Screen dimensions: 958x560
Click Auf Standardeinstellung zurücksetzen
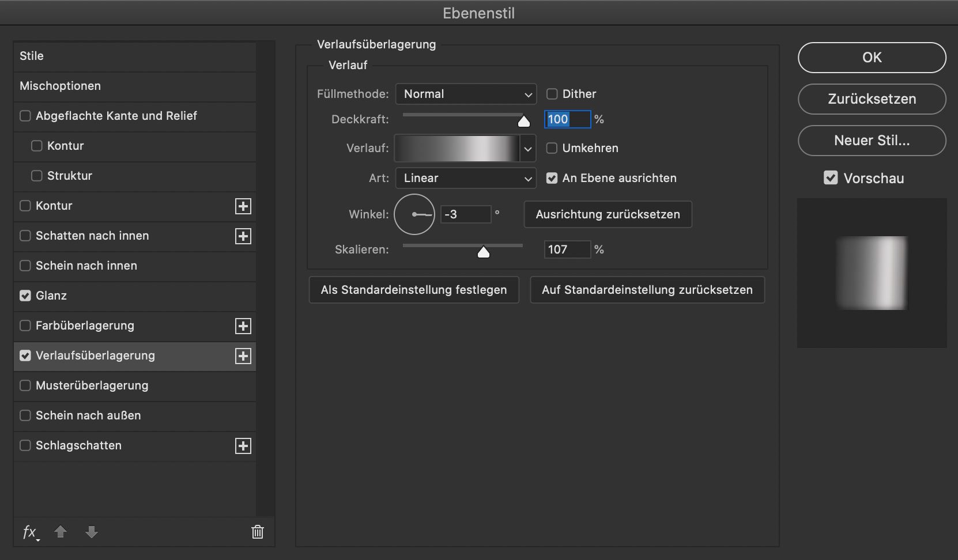tap(647, 290)
